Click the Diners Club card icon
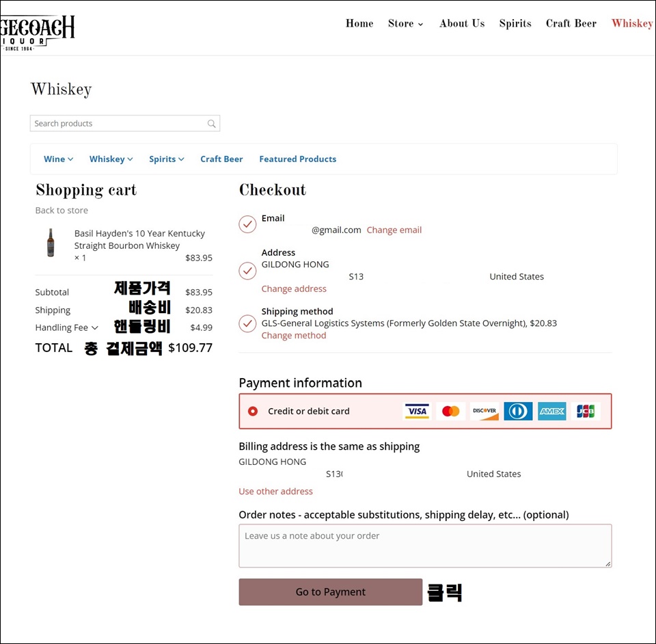 click(518, 412)
